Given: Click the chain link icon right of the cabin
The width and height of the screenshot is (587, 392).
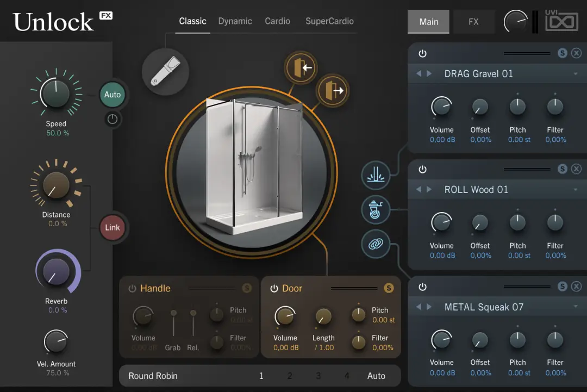Looking at the screenshot, I should pyautogui.click(x=377, y=245).
